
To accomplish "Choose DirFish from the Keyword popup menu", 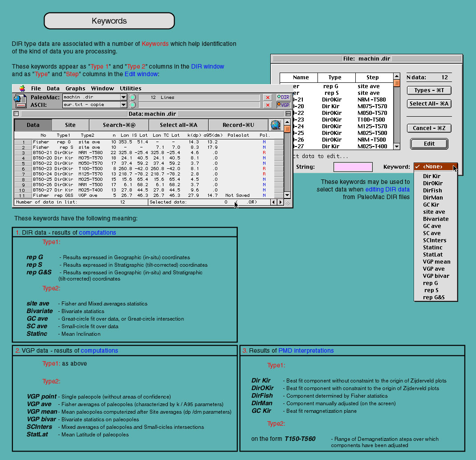I will (435, 191).
